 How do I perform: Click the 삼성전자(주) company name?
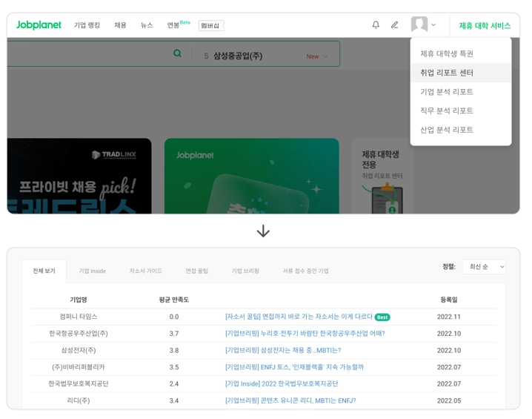tap(79, 351)
